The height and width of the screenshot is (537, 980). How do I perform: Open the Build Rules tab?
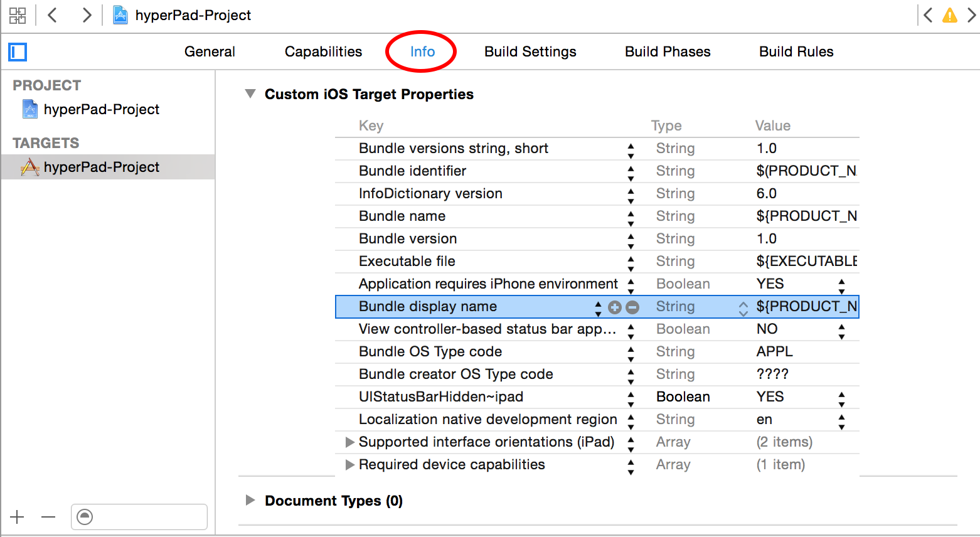pyautogui.click(x=796, y=51)
